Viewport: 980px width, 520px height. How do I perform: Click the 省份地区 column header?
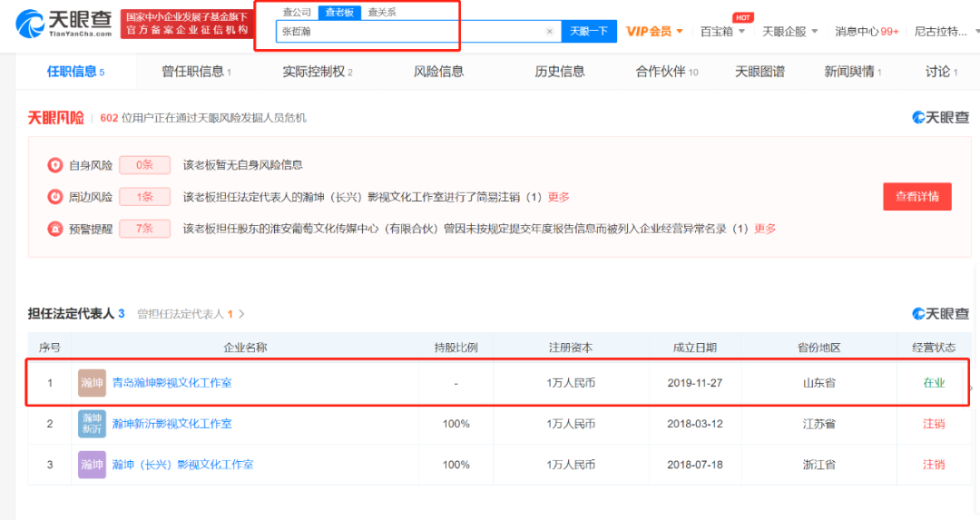[819, 348]
